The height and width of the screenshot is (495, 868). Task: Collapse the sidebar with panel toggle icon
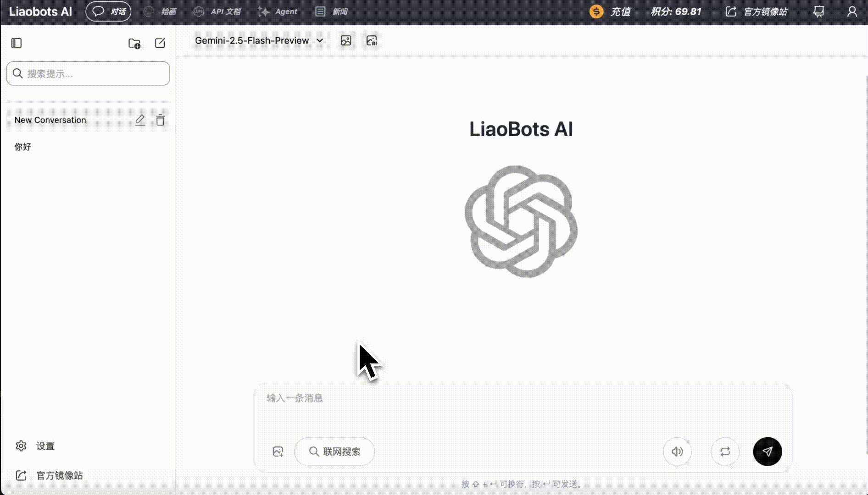16,43
